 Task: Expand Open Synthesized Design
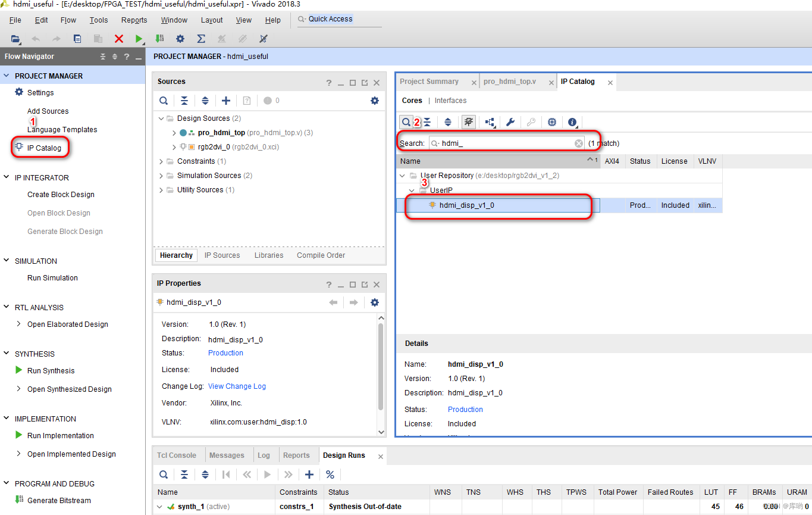pyautogui.click(x=19, y=389)
